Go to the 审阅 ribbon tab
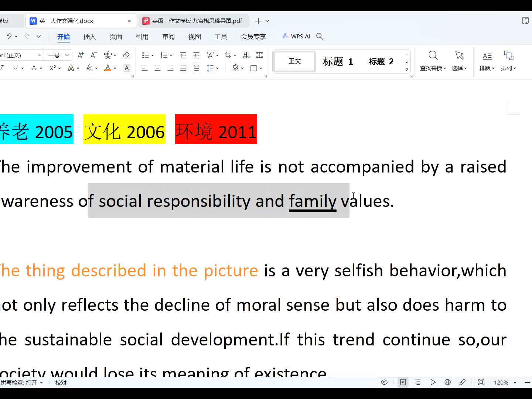This screenshot has width=532, height=399. coord(168,37)
